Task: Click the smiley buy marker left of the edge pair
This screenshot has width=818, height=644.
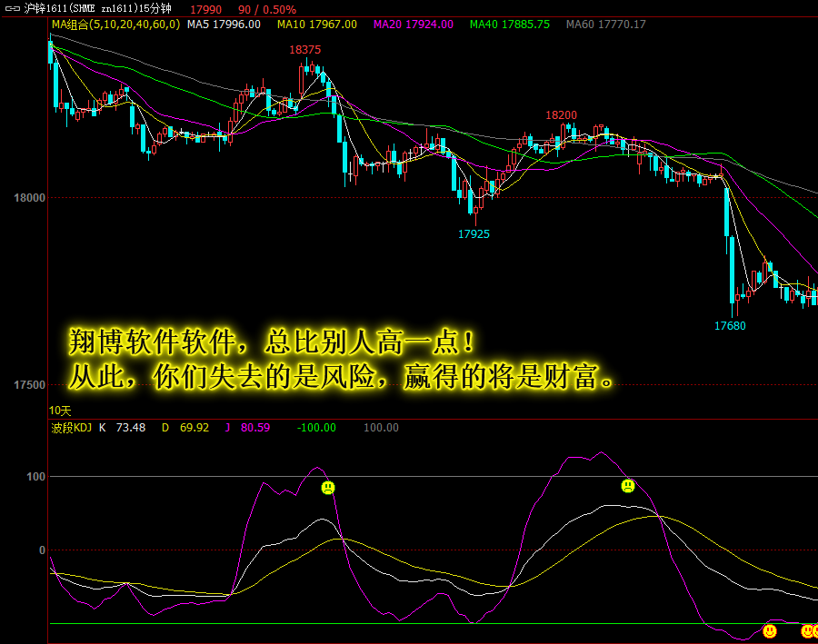Action: pos(770,631)
